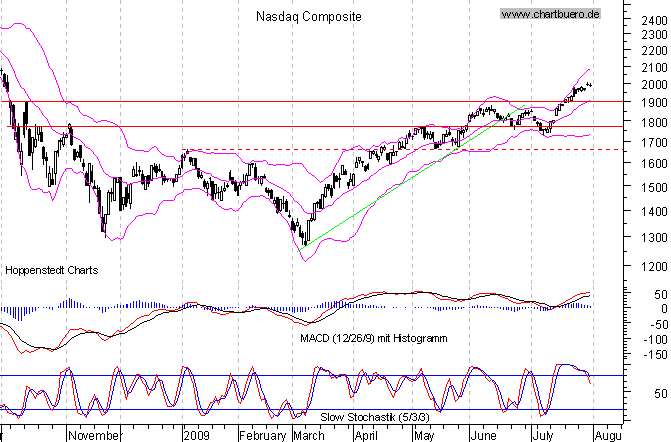The height and width of the screenshot is (442, 671).
Task: Select the July month label
Action: (543, 436)
